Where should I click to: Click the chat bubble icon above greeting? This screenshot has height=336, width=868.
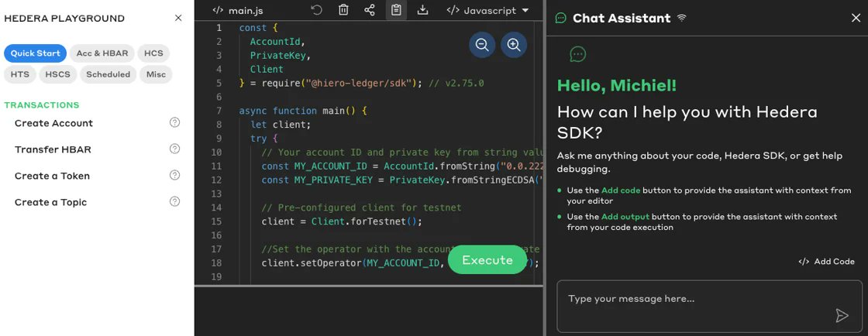pos(578,54)
